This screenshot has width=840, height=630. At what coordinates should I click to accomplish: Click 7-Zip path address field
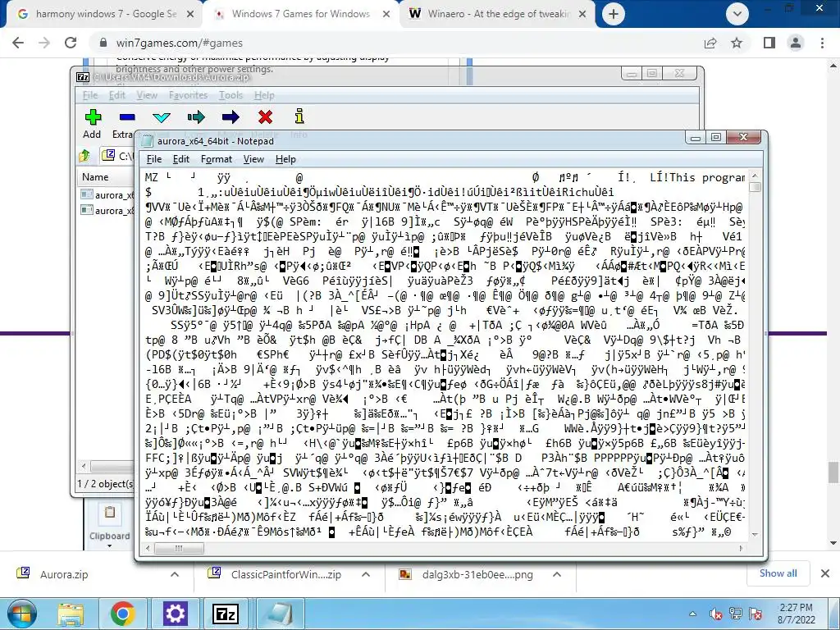click(118, 156)
